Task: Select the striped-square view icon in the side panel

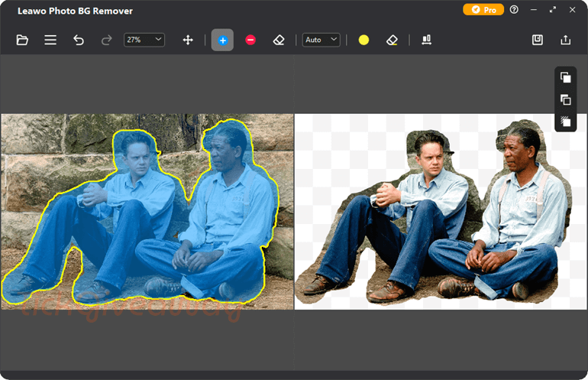Action: pos(566,122)
